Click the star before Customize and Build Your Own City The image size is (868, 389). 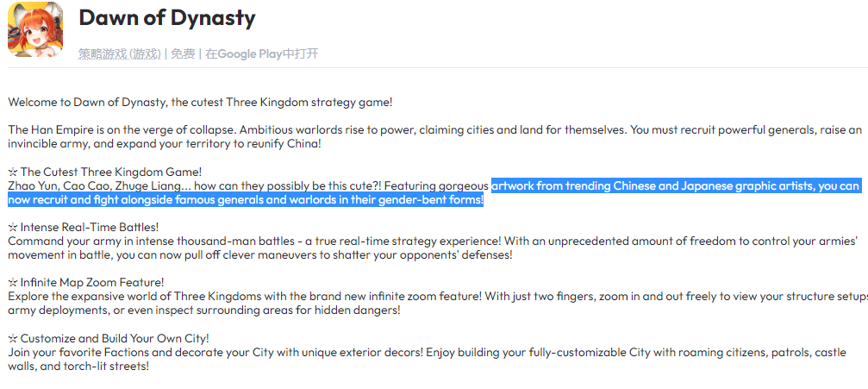(x=12, y=338)
